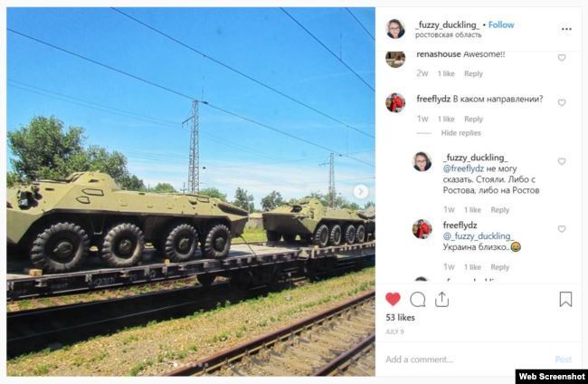588x384 pixels.
Task: Unlike the post via red heart icon
Action: click(393, 299)
